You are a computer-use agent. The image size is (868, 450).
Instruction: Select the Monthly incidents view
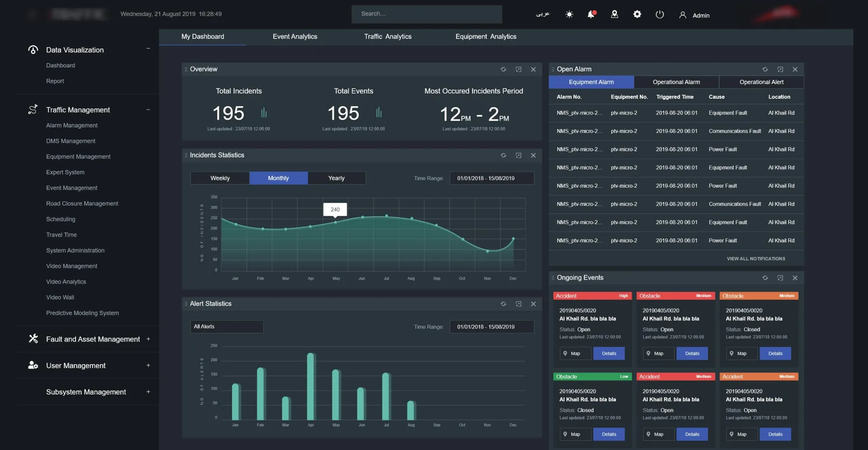pos(278,178)
